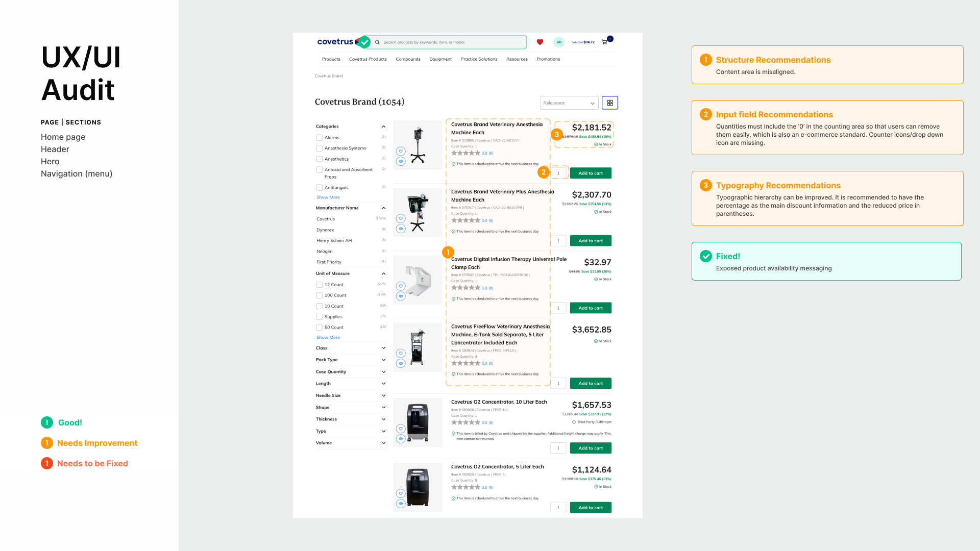Viewport: 980px width, 551px height.
Task: Quick view the O2 Concentrator 5 Liter
Action: [401, 504]
